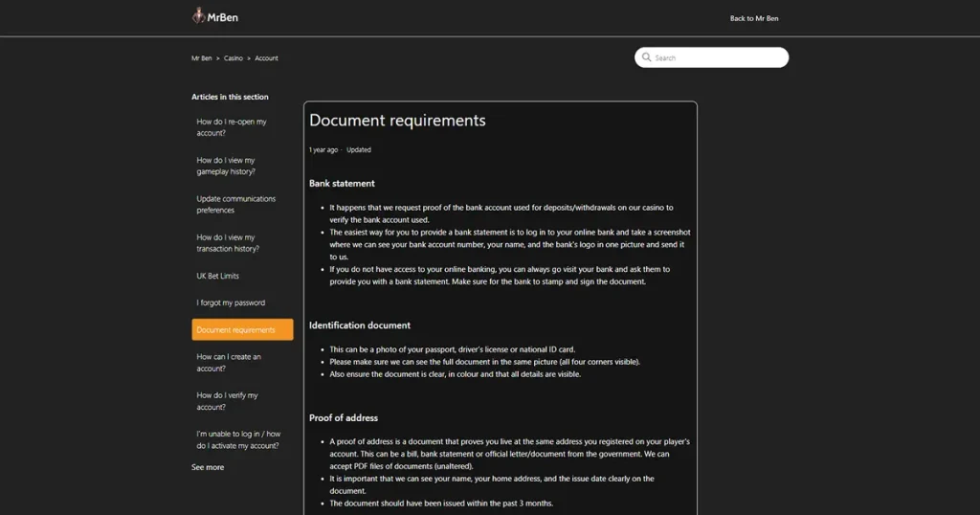Open How can I create an account article
980x515 pixels.
229,363
